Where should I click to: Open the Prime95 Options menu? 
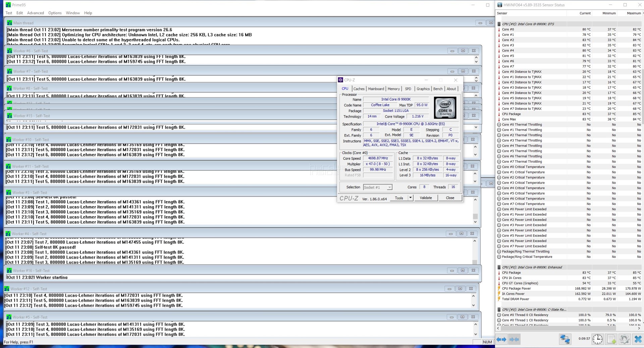(x=55, y=13)
